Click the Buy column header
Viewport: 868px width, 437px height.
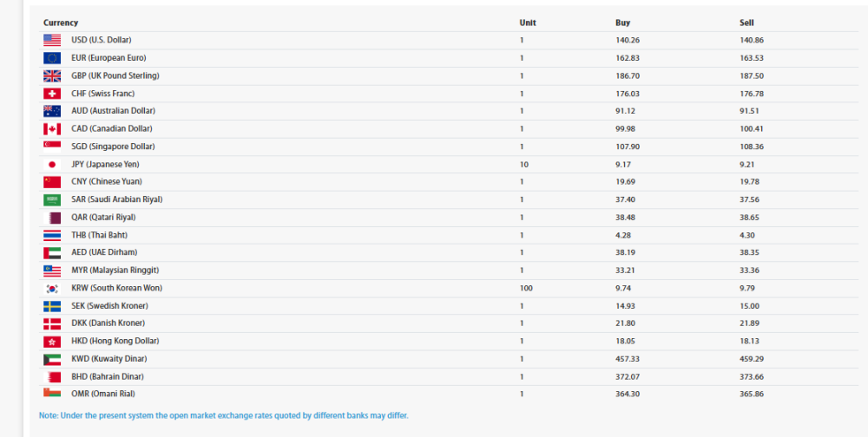622,23
